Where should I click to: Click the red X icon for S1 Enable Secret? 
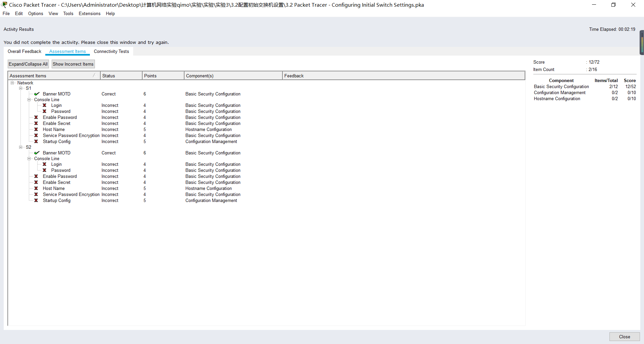pos(36,123)
